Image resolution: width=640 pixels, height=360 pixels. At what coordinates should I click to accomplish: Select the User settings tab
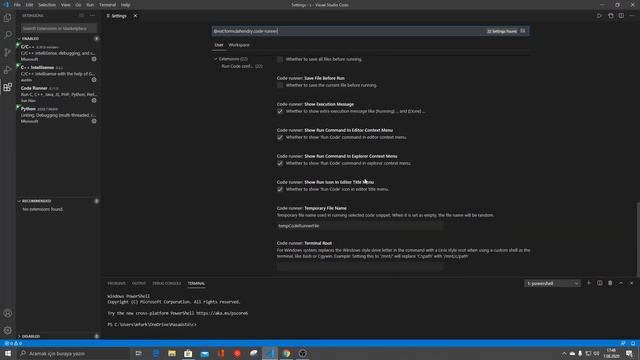coord(219,45)
